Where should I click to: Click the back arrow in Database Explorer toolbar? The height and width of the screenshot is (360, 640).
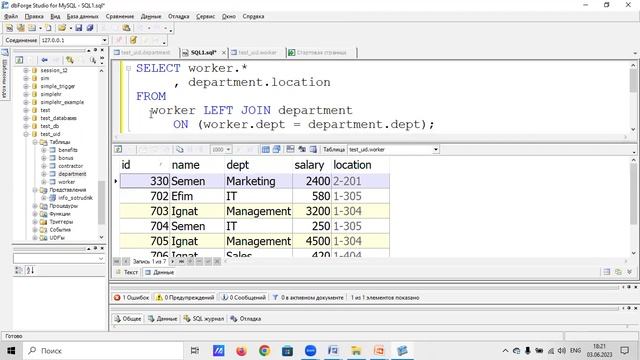44,60
